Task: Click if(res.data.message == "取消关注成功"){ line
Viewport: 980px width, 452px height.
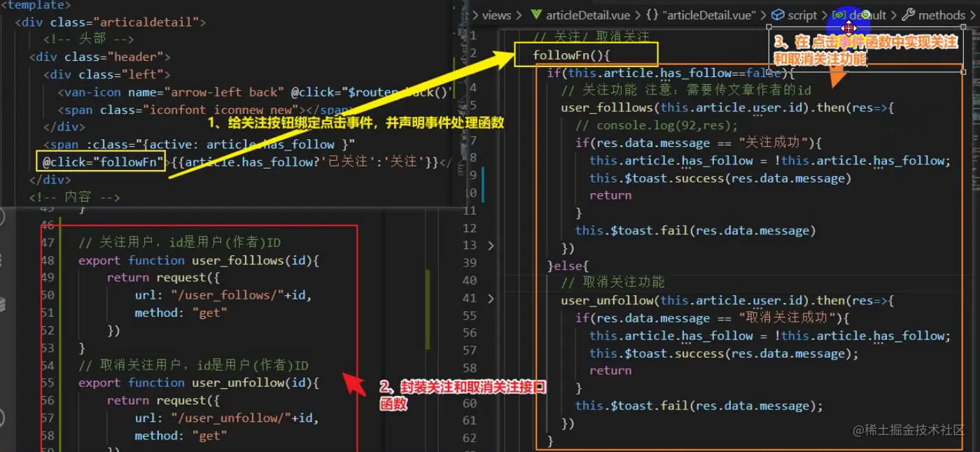Action: pos(712,318)
